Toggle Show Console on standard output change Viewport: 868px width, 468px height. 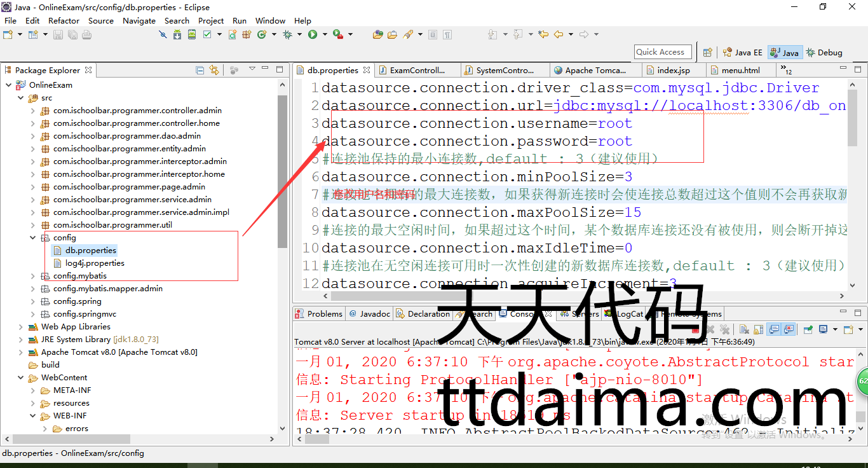pyautogui.click(x=774, y=329)
